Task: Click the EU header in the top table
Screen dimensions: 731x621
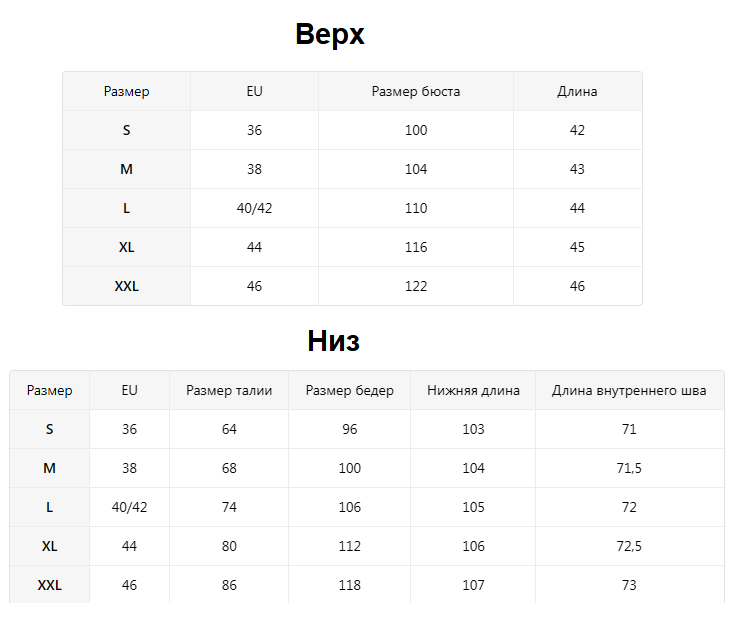Action: click(255, 91)
